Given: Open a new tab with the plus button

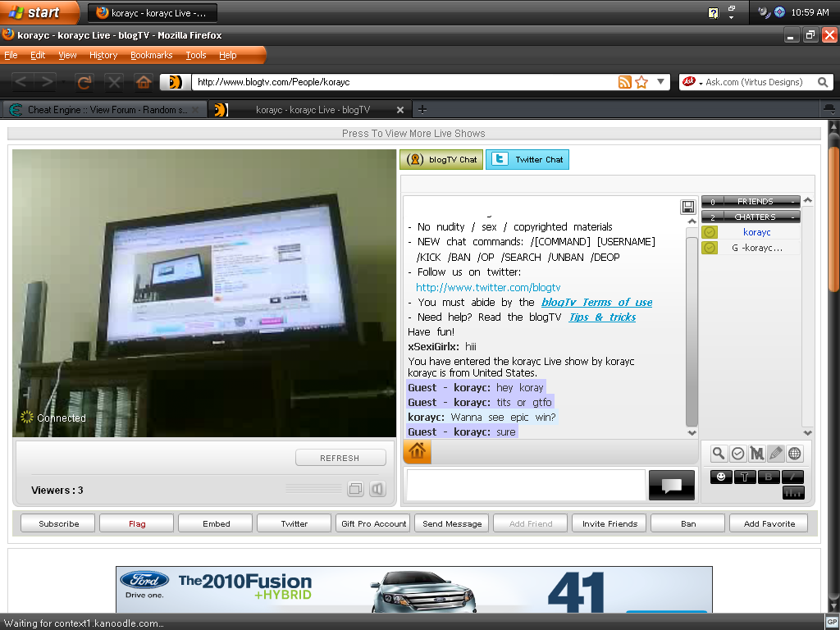Looking at the screenshot, I should pos(422,110).
